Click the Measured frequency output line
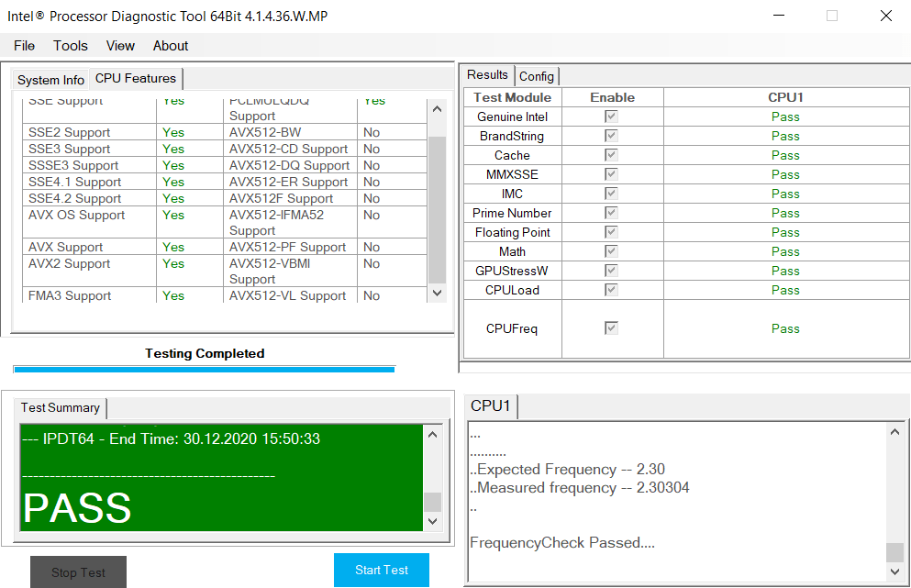The width and height of the screenshot is (911, 588). point(580,487)
